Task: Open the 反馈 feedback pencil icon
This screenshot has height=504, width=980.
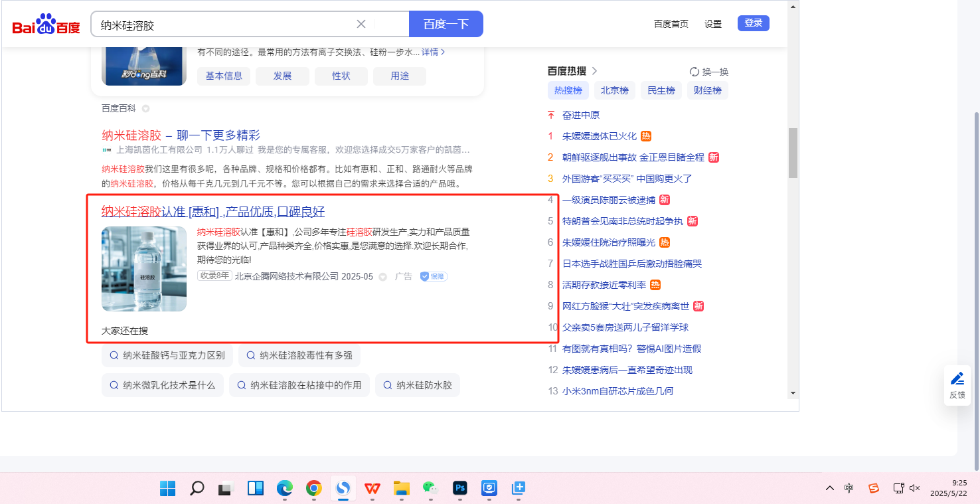Action: click(957, 378)
